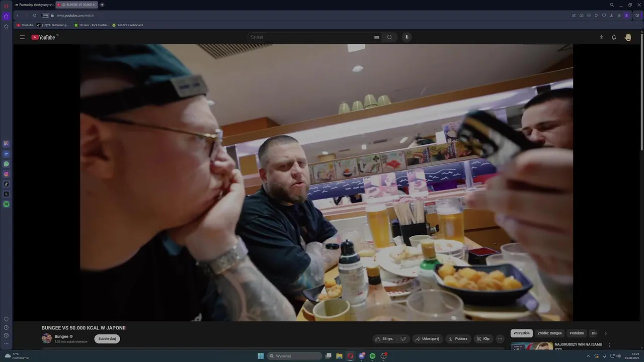Open Instagram in the Opera sidebar
The image size is (644, 362).
(x=6, y=174)
